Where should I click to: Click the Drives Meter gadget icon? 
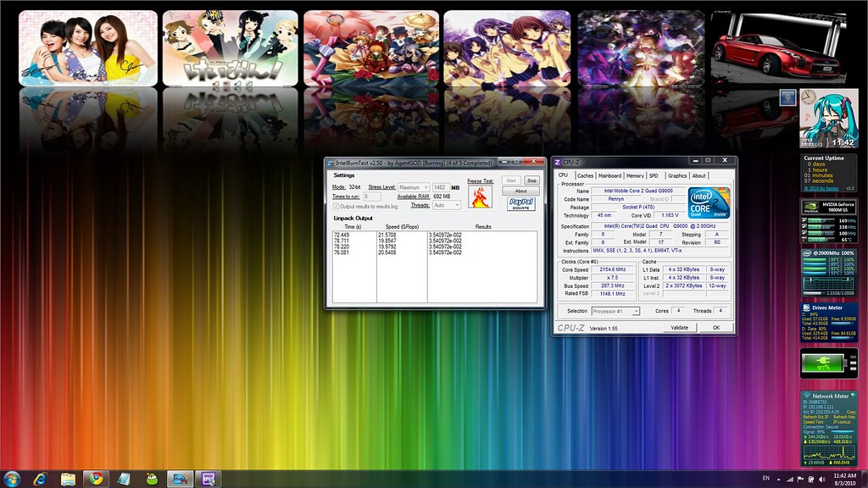(x=807, y=308)
